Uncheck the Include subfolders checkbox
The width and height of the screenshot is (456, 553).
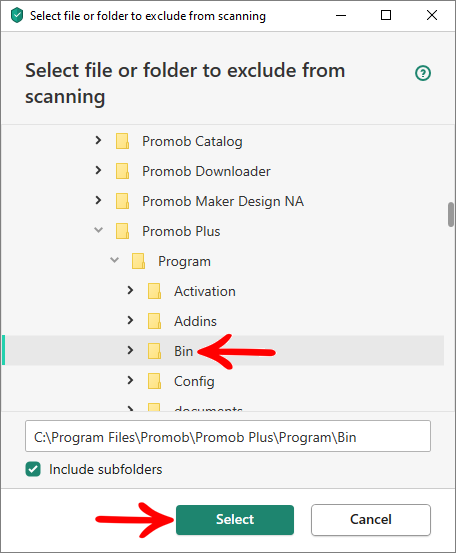[x=33, y=469]
